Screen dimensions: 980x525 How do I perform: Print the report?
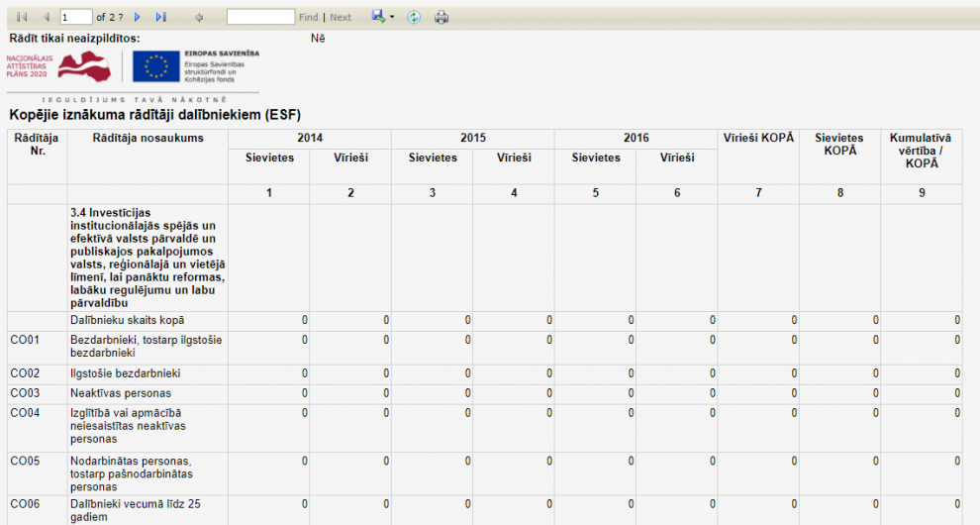441,18
